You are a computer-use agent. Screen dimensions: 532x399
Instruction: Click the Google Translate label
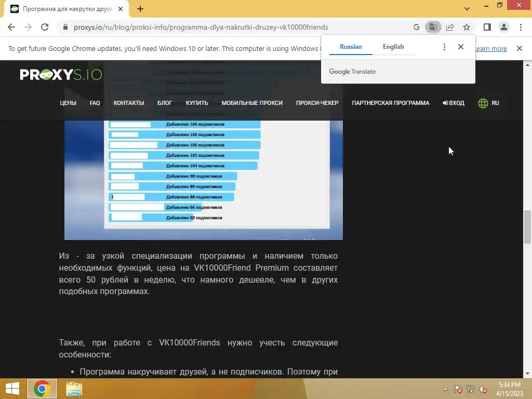(352, 72)
